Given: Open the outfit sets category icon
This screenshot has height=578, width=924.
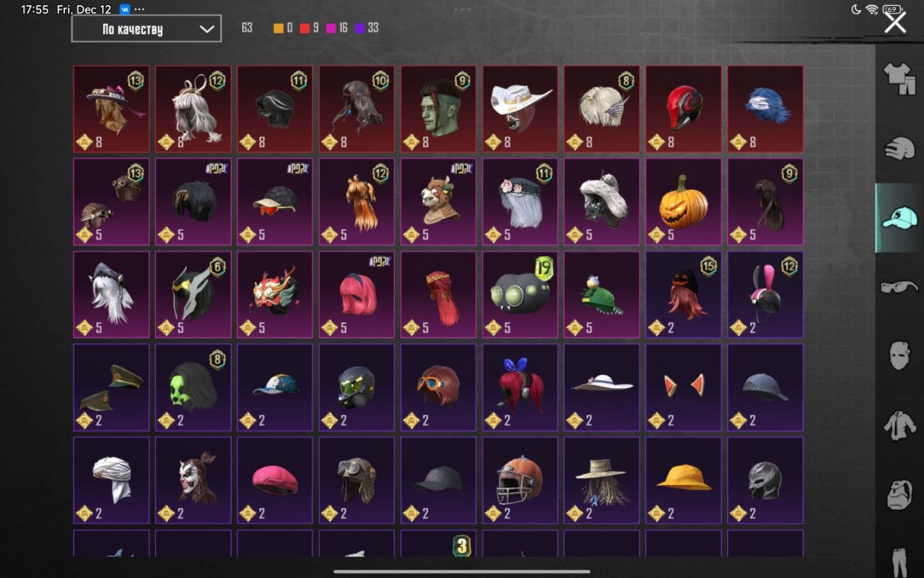Looking at the screenshot, I should tap(899, 79).
